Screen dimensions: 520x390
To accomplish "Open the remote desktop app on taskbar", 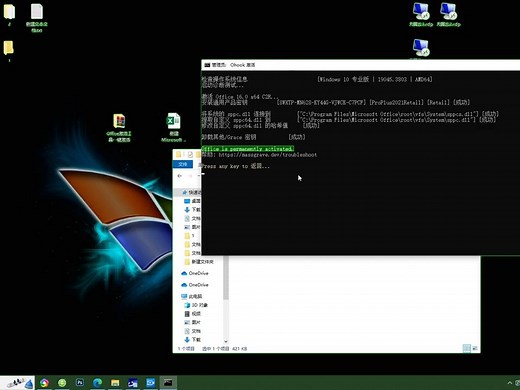I will tap(133, 383).
